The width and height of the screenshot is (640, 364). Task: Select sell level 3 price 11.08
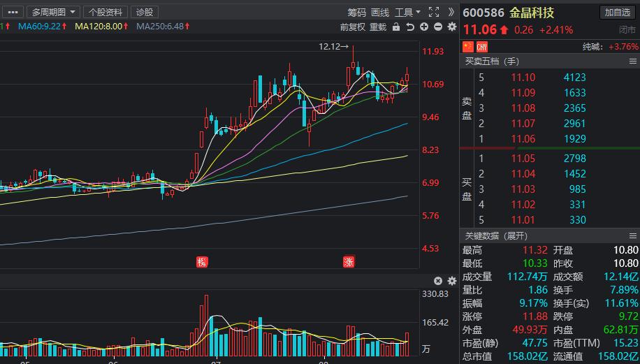coord(523,108)
